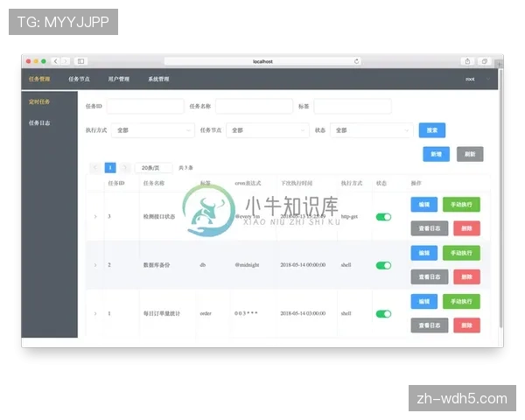Select page 1 in pagination
525x420 pixels.
(x=110, y=167)
